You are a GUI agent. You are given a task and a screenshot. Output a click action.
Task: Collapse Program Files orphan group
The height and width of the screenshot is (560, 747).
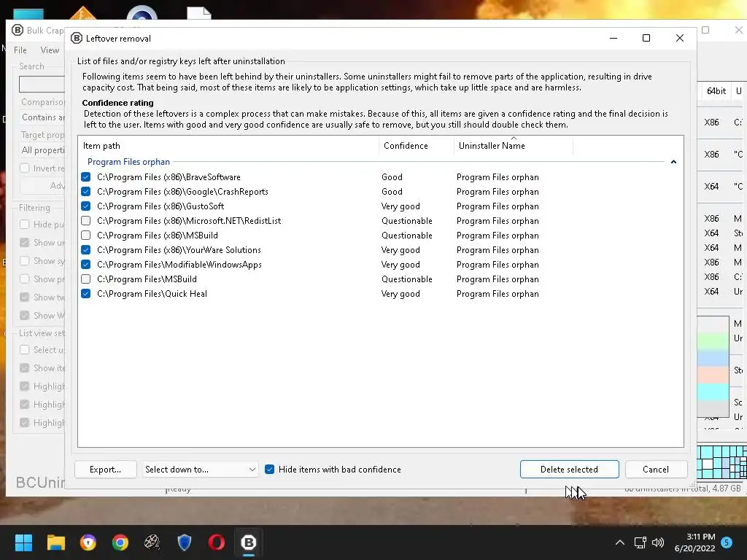[x=673, y=162]
